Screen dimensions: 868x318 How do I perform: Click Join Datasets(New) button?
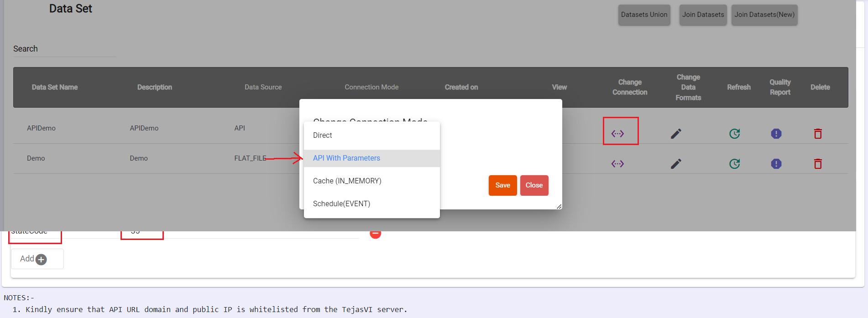coord(764,15)
